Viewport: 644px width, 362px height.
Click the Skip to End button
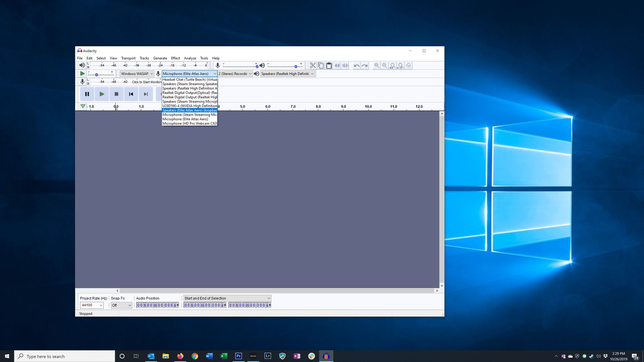[146, 94]
